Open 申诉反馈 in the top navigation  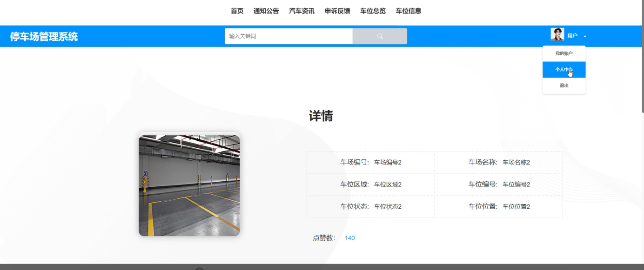click(337, 11)
